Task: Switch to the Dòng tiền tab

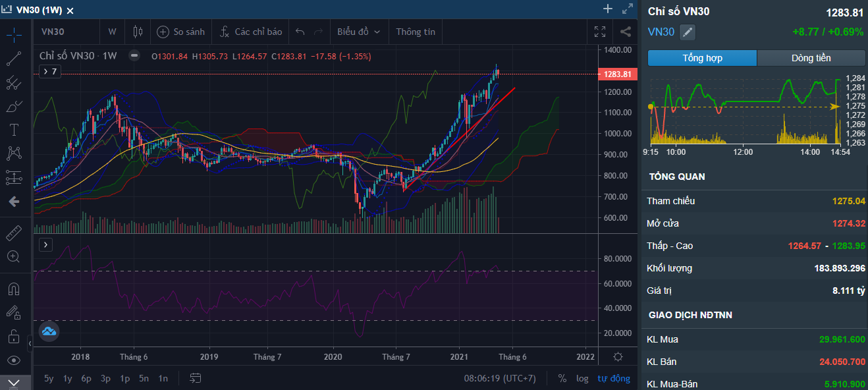Action: click(x=811, y=58)
